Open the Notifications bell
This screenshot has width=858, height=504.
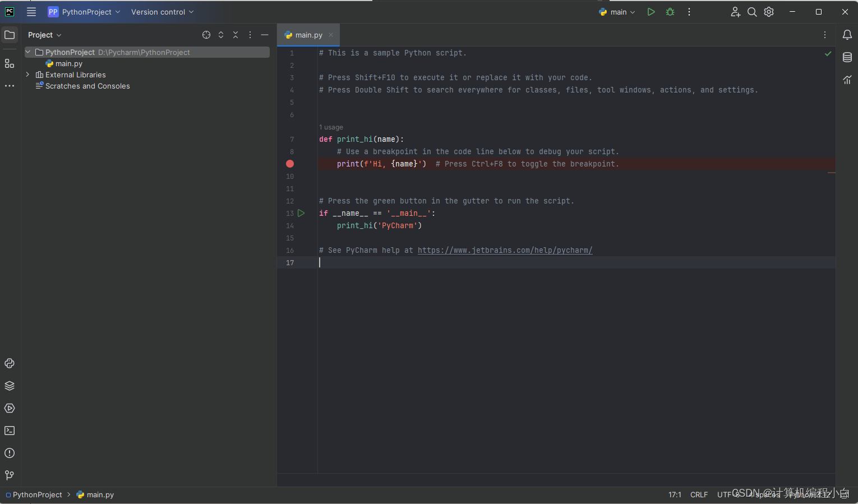pos(847,35)
